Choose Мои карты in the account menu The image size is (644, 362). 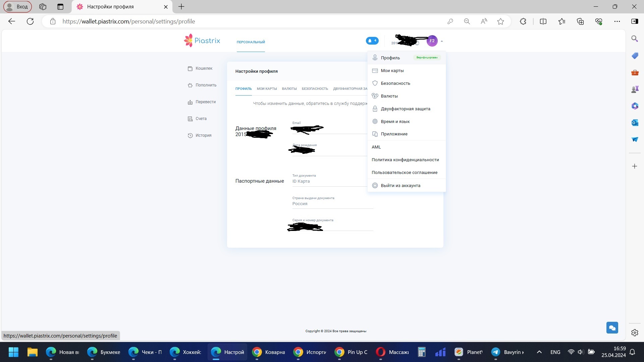click(407, 70)
